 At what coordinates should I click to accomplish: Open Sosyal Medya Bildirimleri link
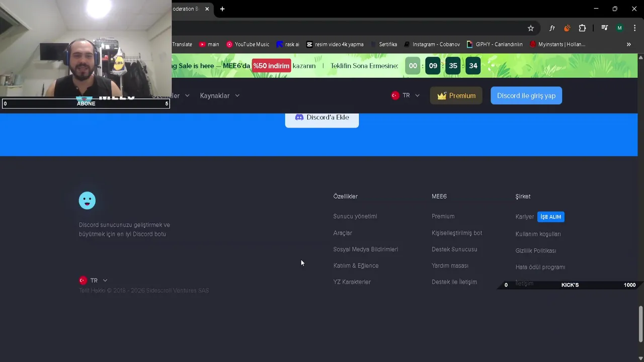click(365, 249)
